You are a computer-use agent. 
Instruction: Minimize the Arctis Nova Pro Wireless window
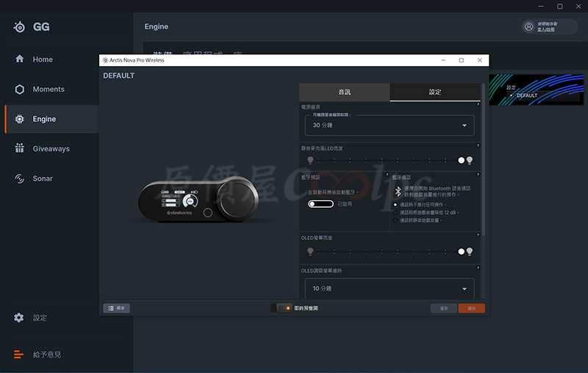point(443,60)
